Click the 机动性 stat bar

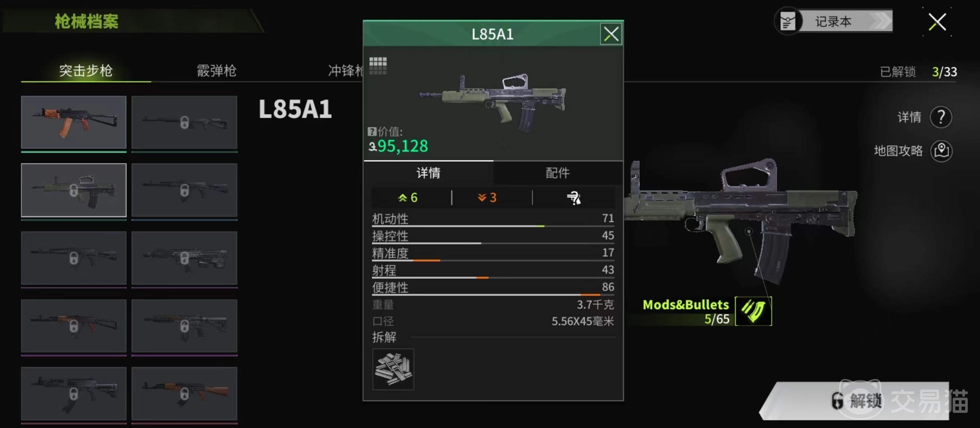493,220
